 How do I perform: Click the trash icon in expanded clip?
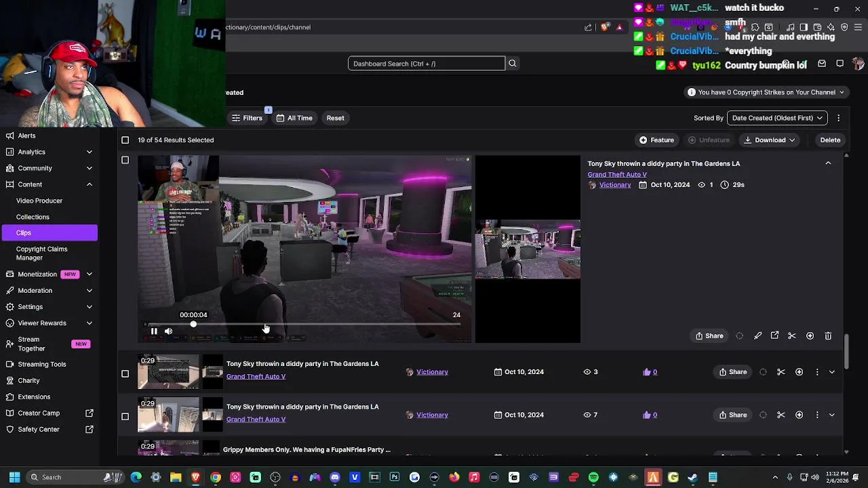tap(828, 336)
